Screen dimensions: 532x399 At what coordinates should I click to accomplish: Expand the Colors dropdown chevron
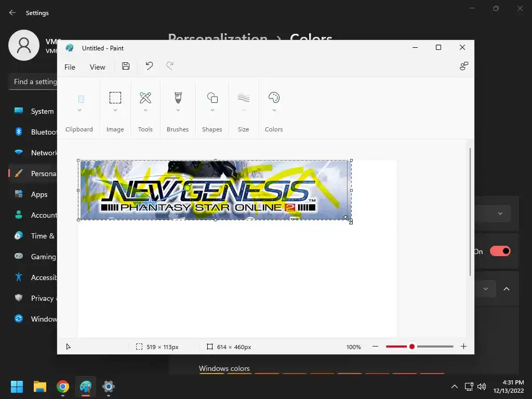coord(274,110)
